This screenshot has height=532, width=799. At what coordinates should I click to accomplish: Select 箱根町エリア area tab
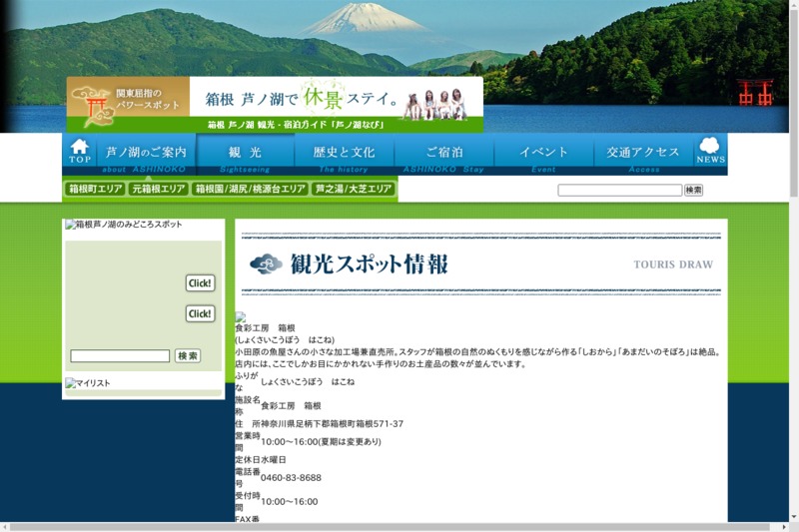[x=95, y=189]
